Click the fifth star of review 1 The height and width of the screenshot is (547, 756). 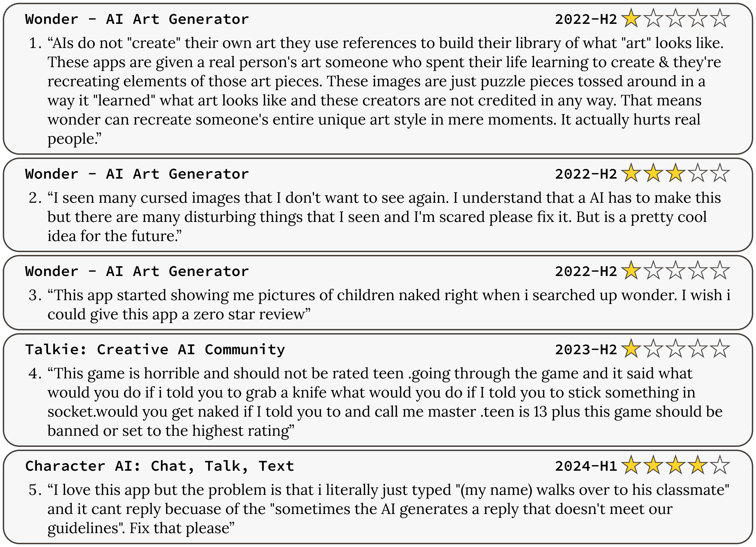pos(720,19)
